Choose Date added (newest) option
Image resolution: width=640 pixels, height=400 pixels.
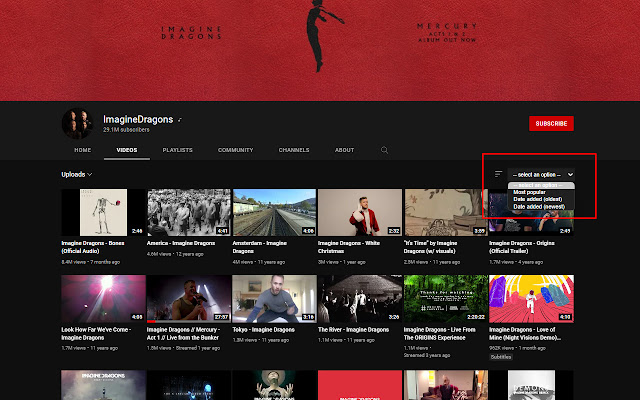(x=539, y=207)
